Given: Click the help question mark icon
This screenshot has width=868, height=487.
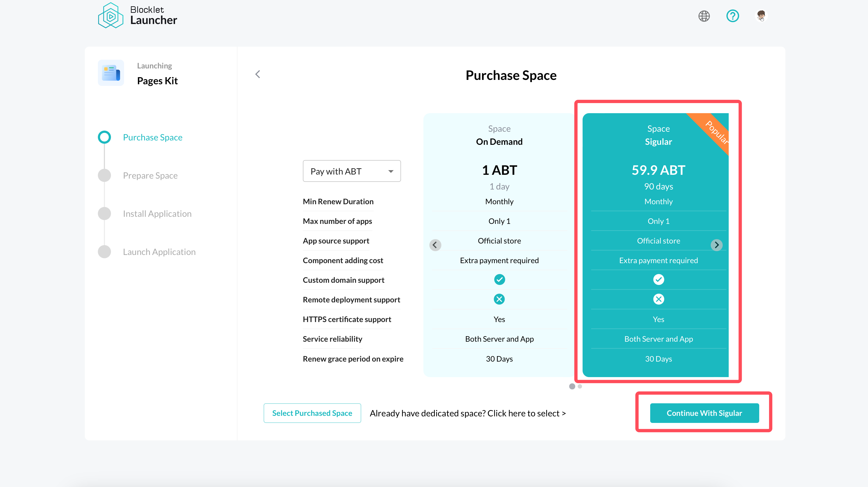Looking at the screenshot, I should pyautogui.click(x=732, y=16).
